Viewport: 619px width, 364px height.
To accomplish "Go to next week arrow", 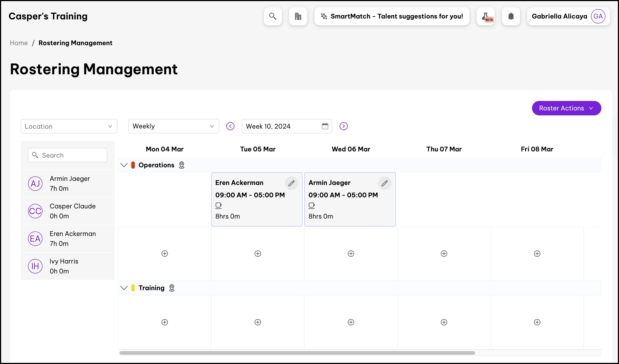I will pos(343,126).
